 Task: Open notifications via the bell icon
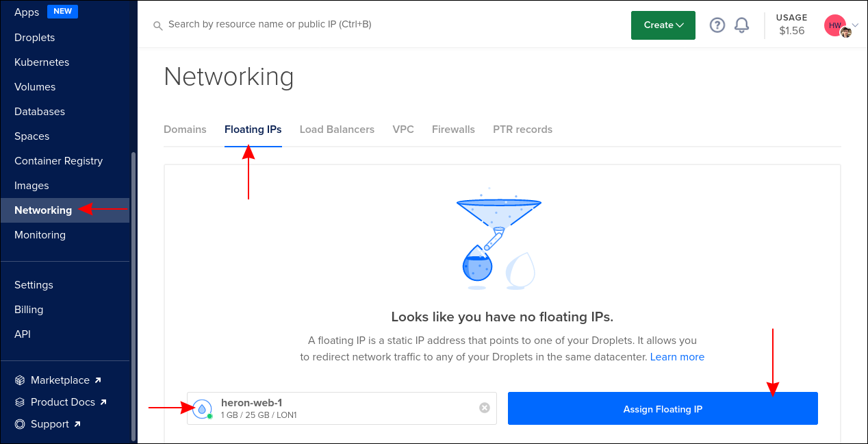click(x=741, y=25)
